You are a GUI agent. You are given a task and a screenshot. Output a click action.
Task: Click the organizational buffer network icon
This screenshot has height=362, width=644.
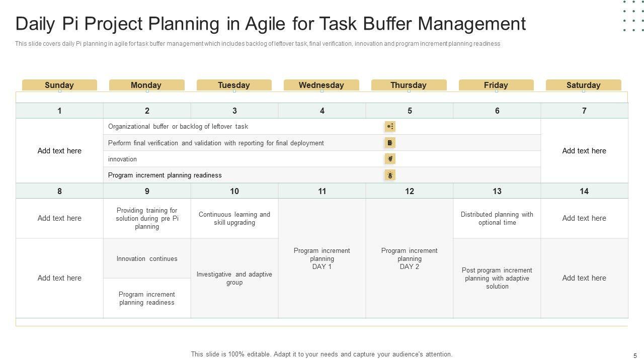pyautogui.click(x=390, y=127)
